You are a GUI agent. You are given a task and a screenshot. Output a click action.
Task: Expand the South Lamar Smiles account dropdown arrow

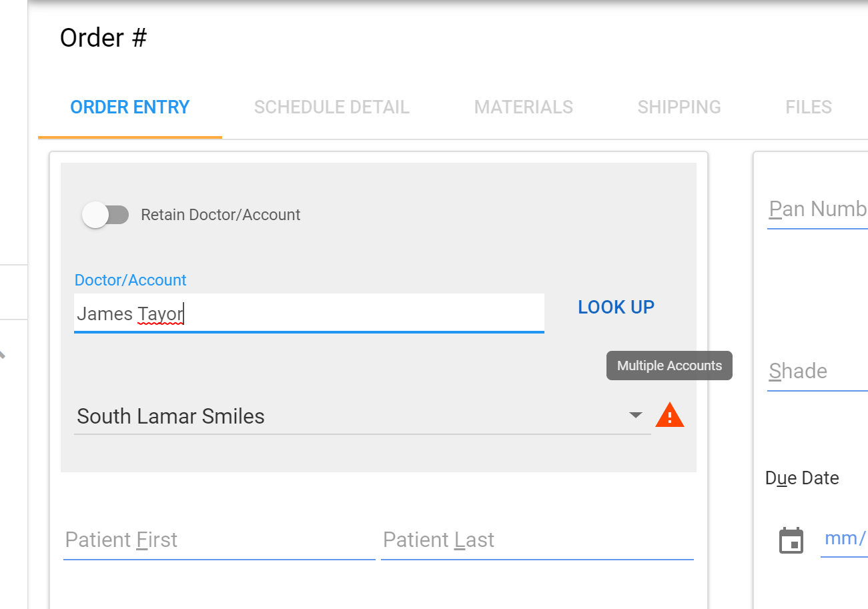click(x=635, y=416)
